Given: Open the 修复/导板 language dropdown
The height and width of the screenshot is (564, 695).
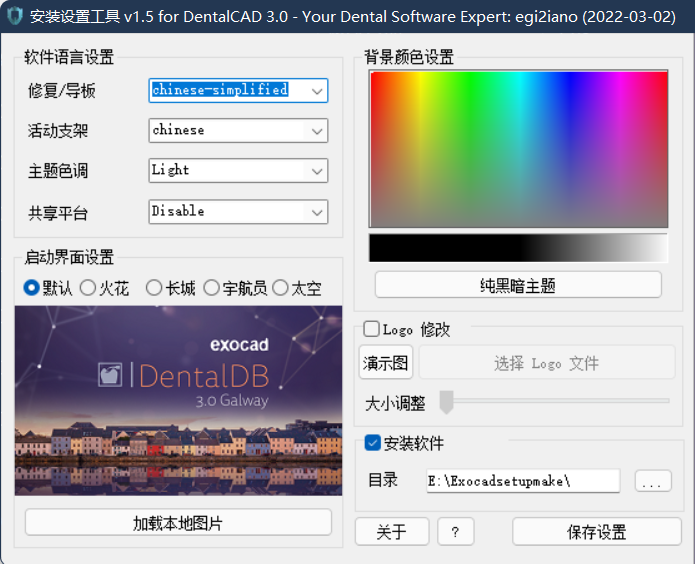Looking at the screenshot, I should click(x=238, y=90).
